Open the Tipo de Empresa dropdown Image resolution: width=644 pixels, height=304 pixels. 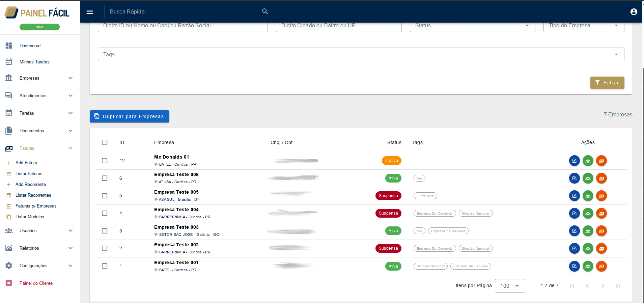[583, 26]
